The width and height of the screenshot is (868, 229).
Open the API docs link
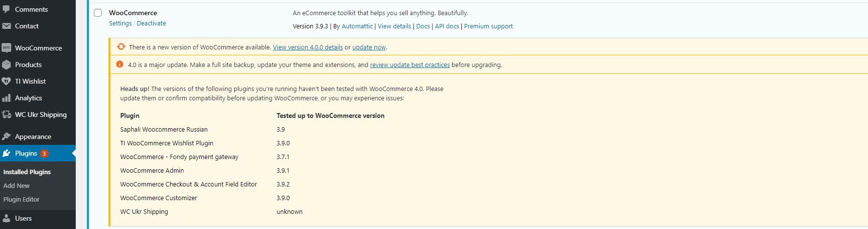(447, 26)
